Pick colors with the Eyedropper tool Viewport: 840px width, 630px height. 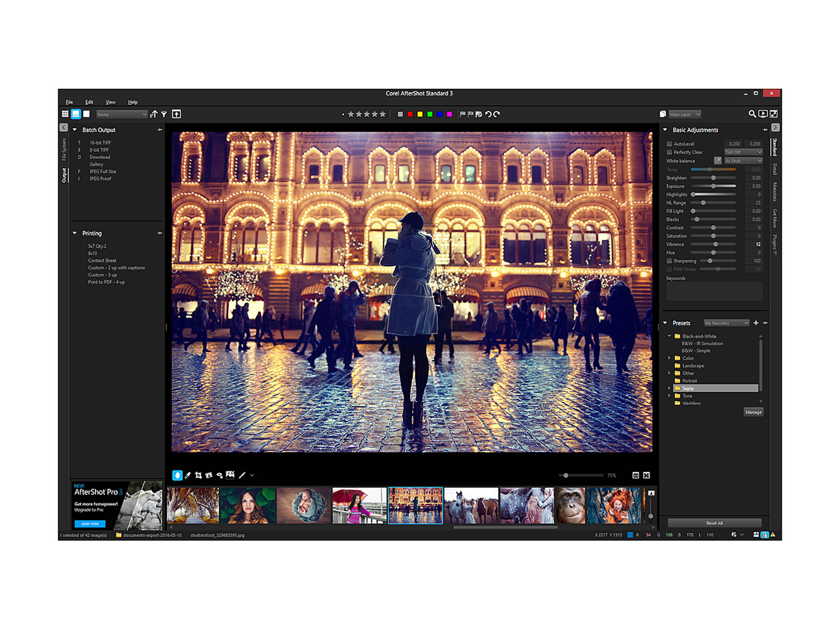(x=187, y=475)
